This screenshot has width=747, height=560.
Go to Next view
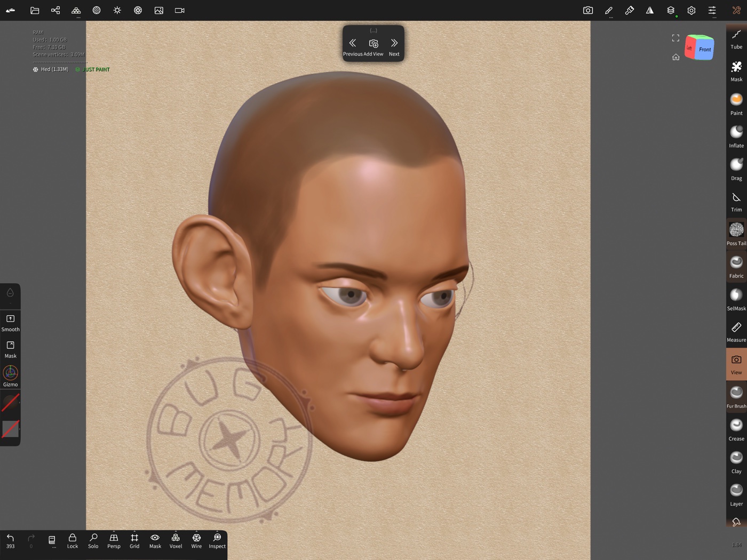point(394,46)
